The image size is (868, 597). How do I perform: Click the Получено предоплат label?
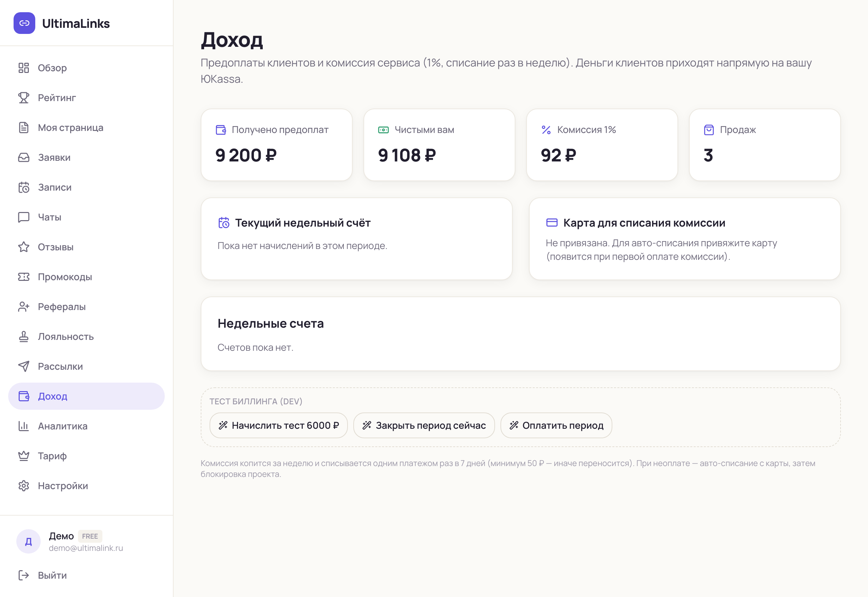(x=280, y=130)
